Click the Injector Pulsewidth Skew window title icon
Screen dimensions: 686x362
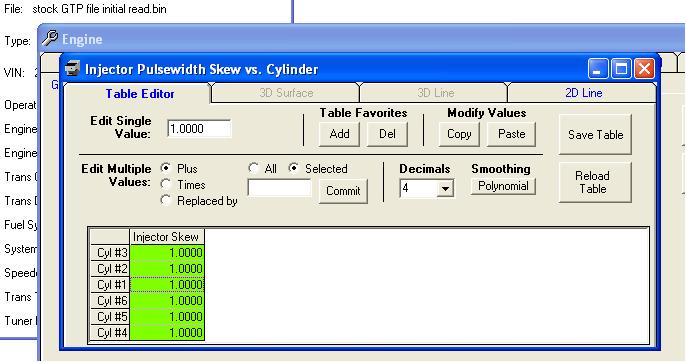pos(73,69)
